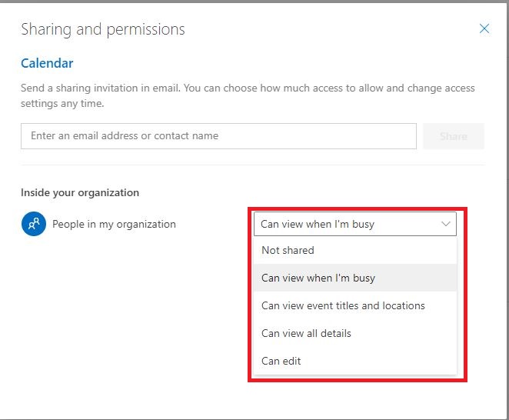Click the People in my organization group icon

[x=34, y=224]
